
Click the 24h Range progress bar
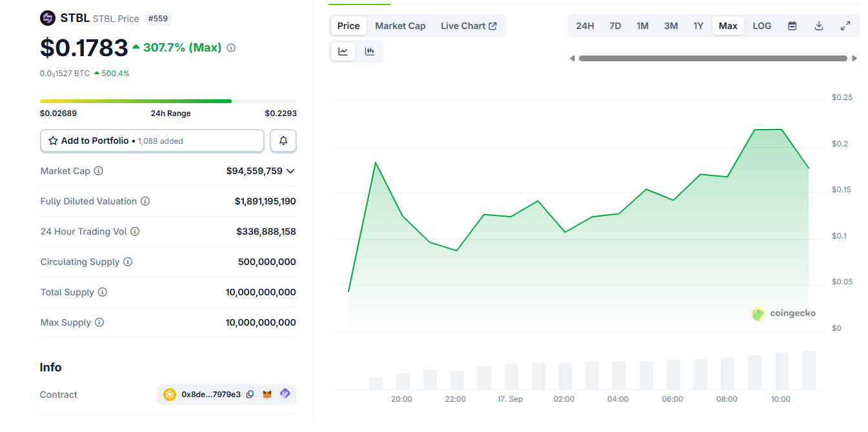(168, 101)
